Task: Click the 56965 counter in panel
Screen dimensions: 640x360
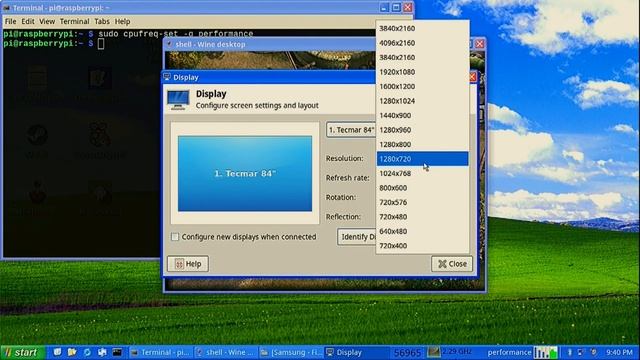Action: [407, 353]
